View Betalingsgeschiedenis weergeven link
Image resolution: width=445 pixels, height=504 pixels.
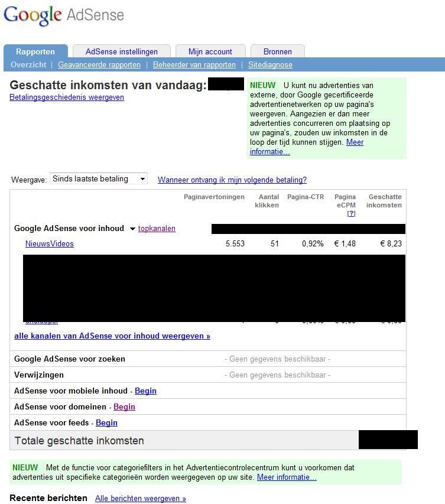(67, 97)
